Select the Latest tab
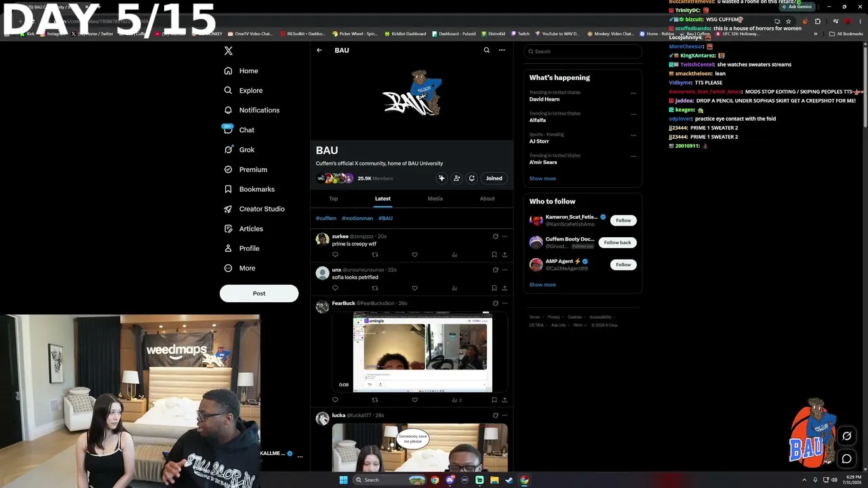 (x=382, y=199)
